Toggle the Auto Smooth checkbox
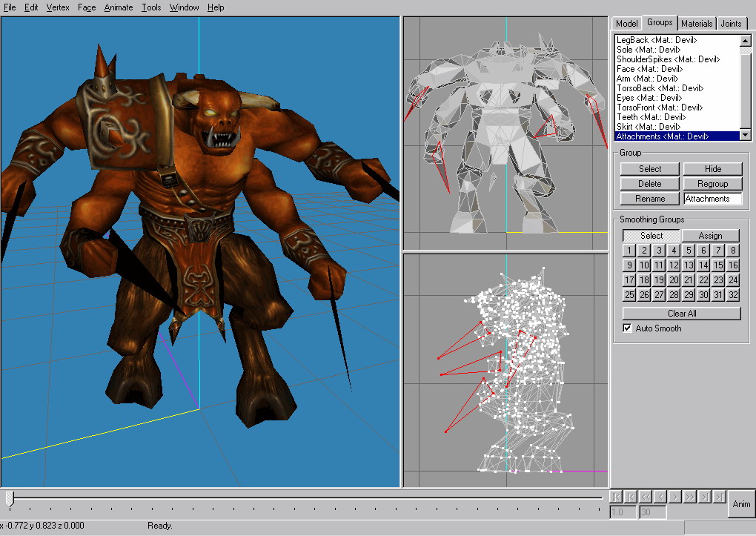This screenshot has height=536, width=756. point(628,328)
